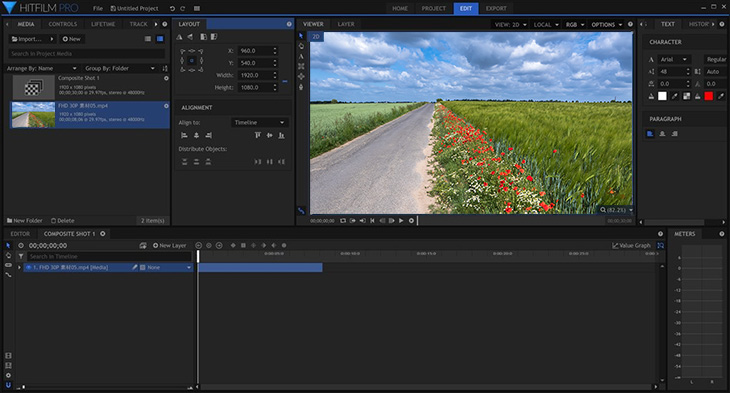Click the composite shot properties icon beside New Layer
The height and width of the screenshot is (393, 730).
[x=143, y=245]
